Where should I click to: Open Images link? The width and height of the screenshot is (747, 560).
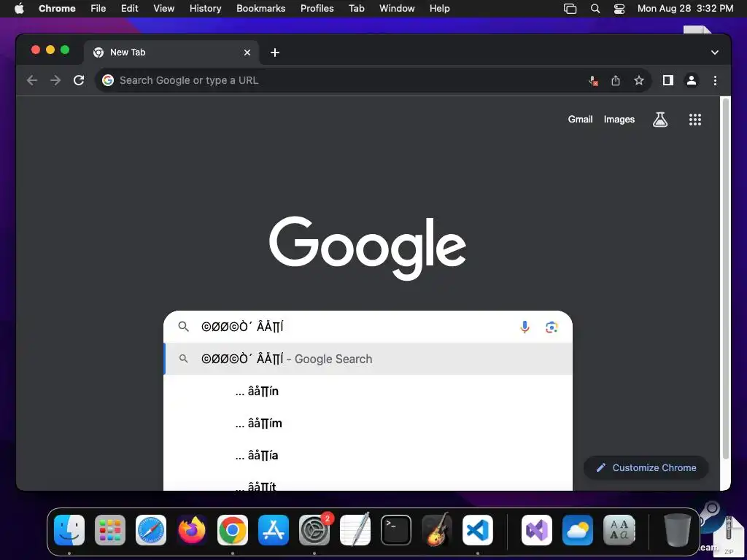point(619,120)
